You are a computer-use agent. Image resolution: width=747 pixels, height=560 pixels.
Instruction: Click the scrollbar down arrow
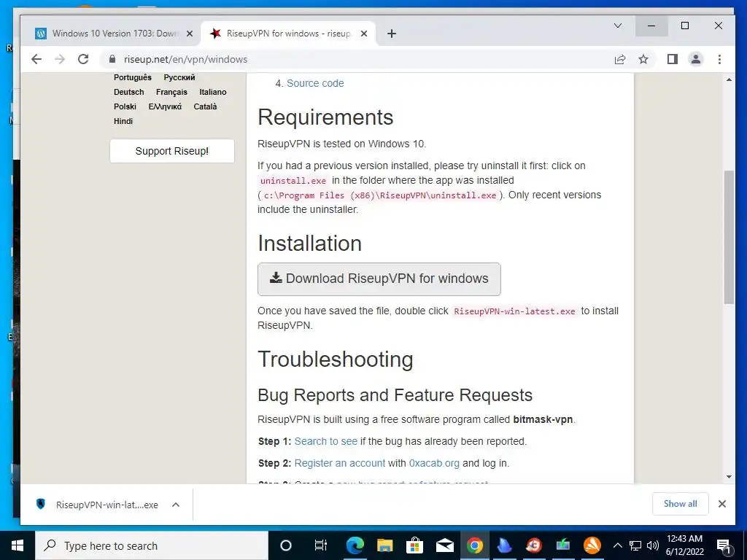click(x=729, y=477)
